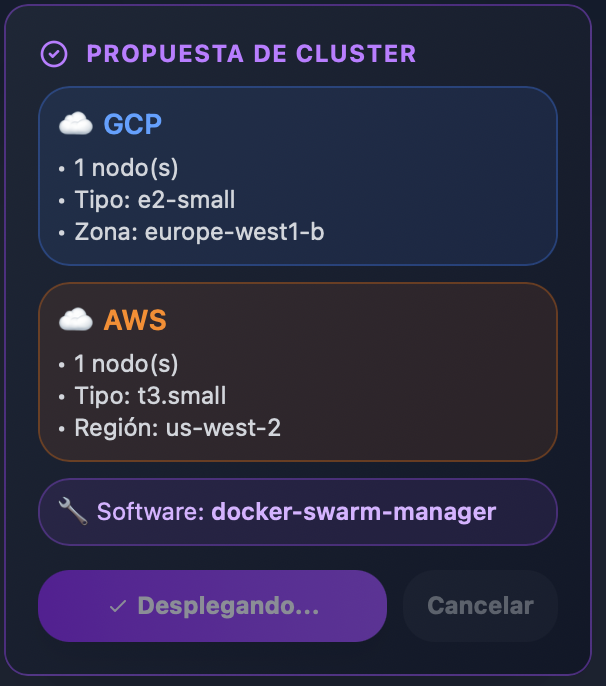Click the PROPUESTA DE CLUSTER title

[251, 54]
